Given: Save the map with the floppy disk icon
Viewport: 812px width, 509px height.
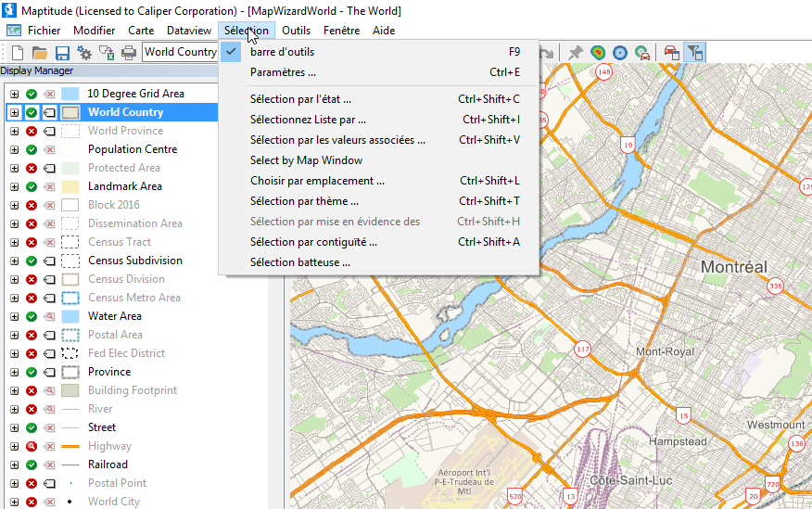Looking at the screenshot, I should coord(62,53).
